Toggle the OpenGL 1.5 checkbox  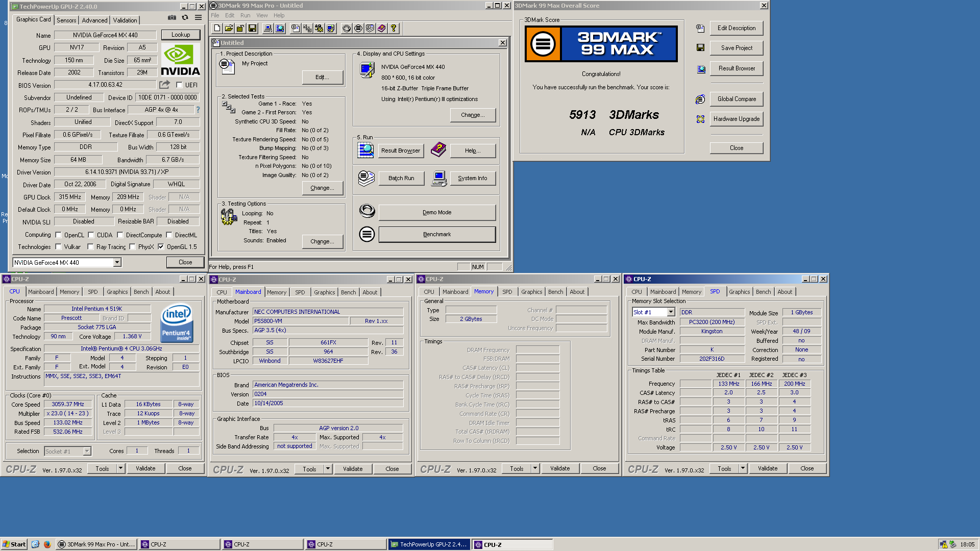(x=161, y=247)
